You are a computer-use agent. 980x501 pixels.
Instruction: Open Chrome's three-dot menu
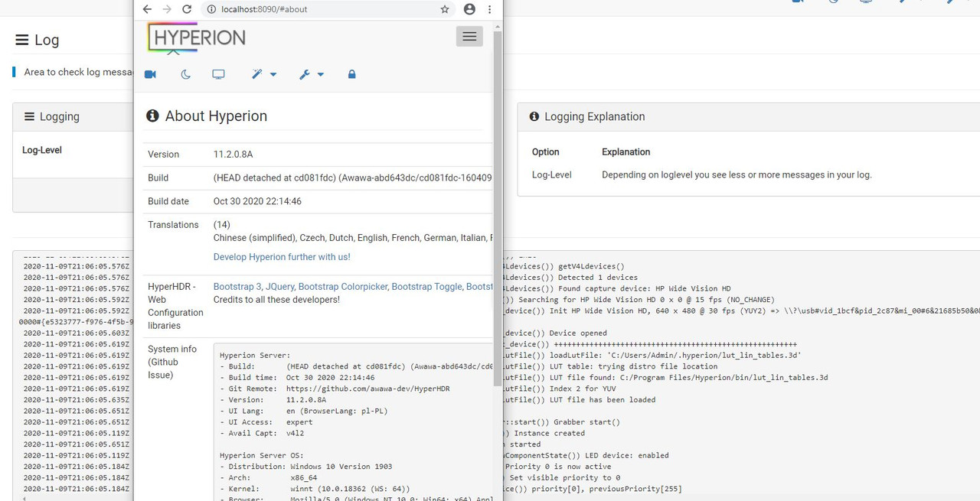(x=489, y=9)
